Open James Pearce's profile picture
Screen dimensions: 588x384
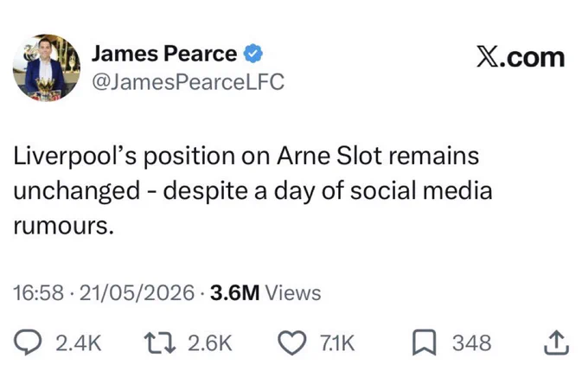point(46,67)
